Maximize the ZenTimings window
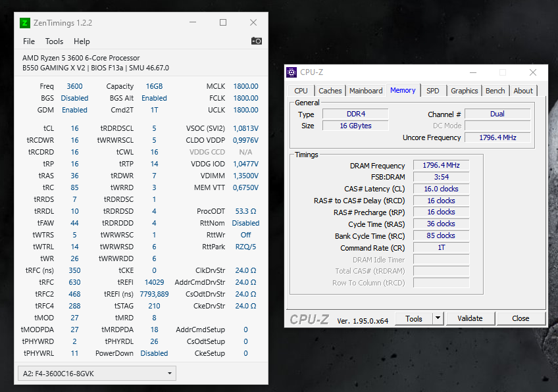 [x=223, y=22]
